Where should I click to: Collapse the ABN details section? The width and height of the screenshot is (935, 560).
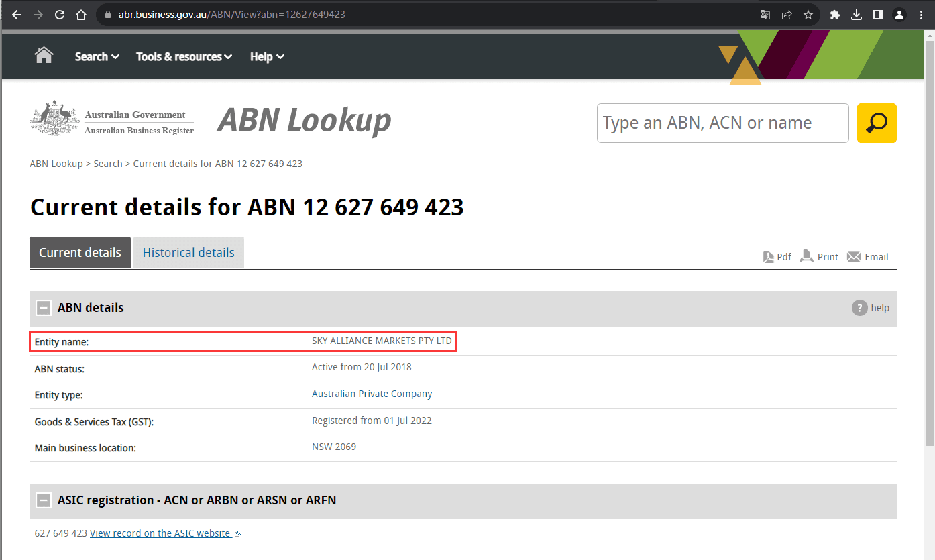pos(44,308)
